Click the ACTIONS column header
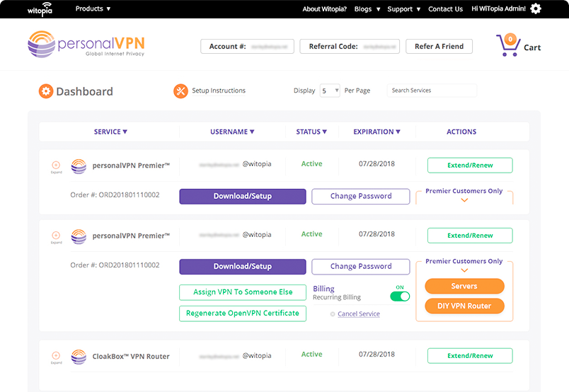 click(461, 132)
